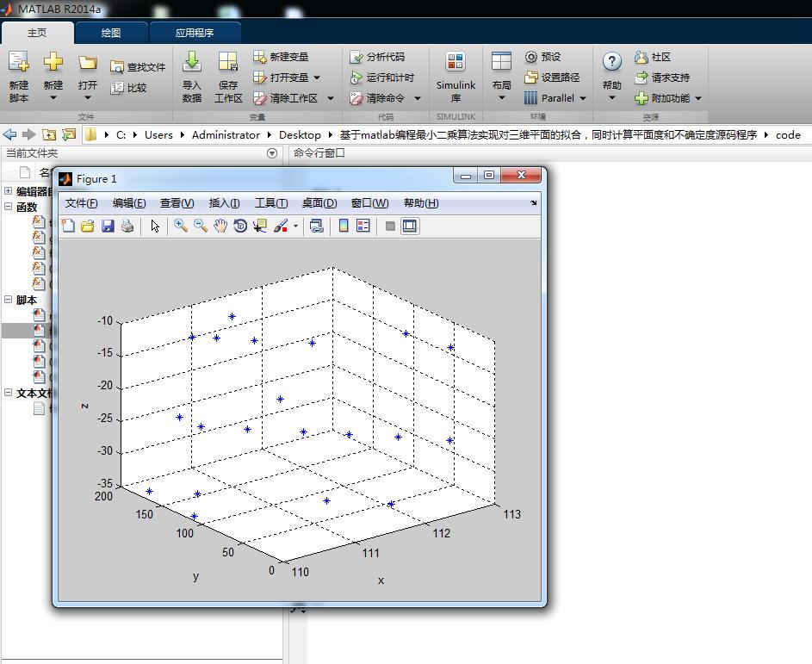Open the 文件(F) menu in Figure 1
This screenshot has width=812, height=664.
coord(81,203)
